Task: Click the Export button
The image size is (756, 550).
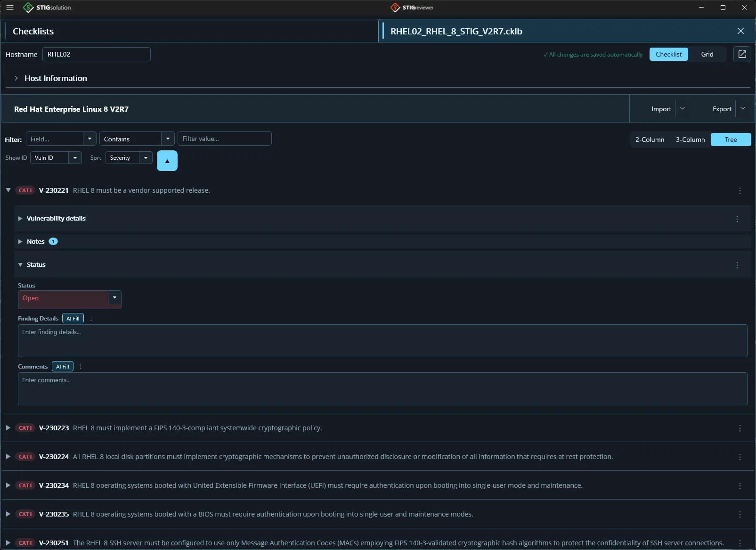Action: click(722, 109)
